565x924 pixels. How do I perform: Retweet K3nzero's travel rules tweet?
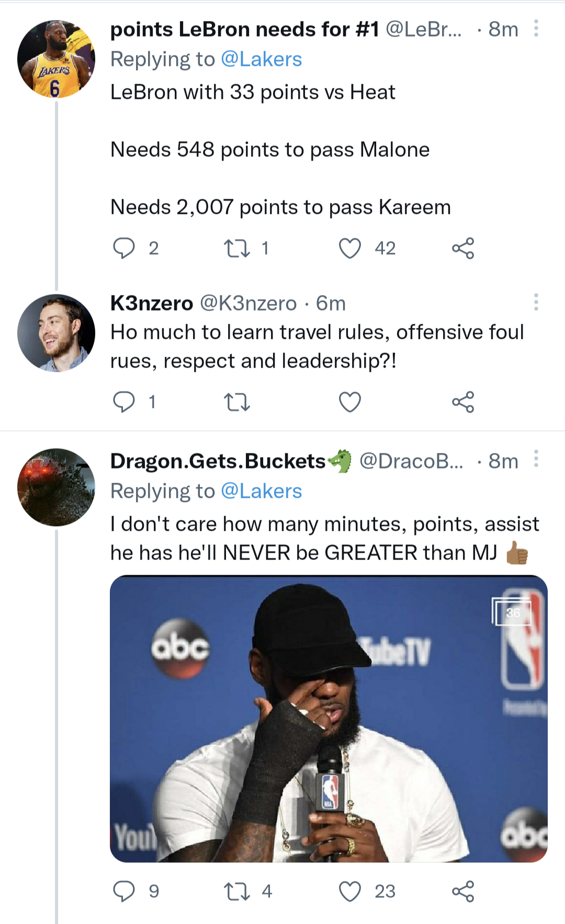tap(236, 402)
